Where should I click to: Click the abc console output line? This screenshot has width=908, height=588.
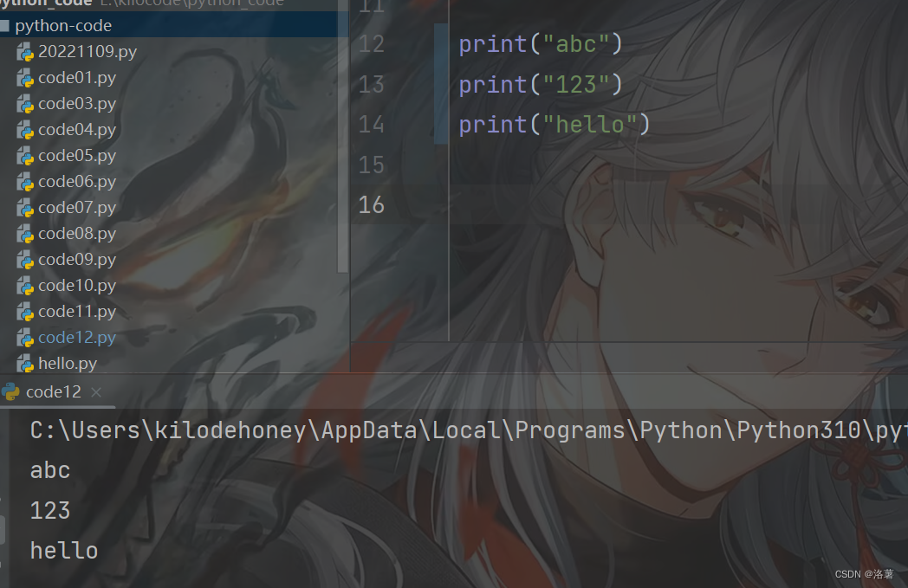[50, 470]
